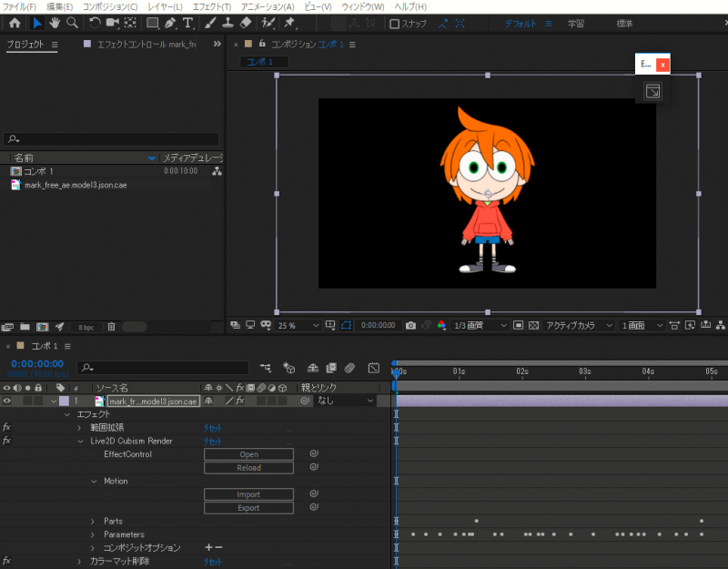Open the graph editor icon
The image size is (728, 569).
[x=373, y=368]
